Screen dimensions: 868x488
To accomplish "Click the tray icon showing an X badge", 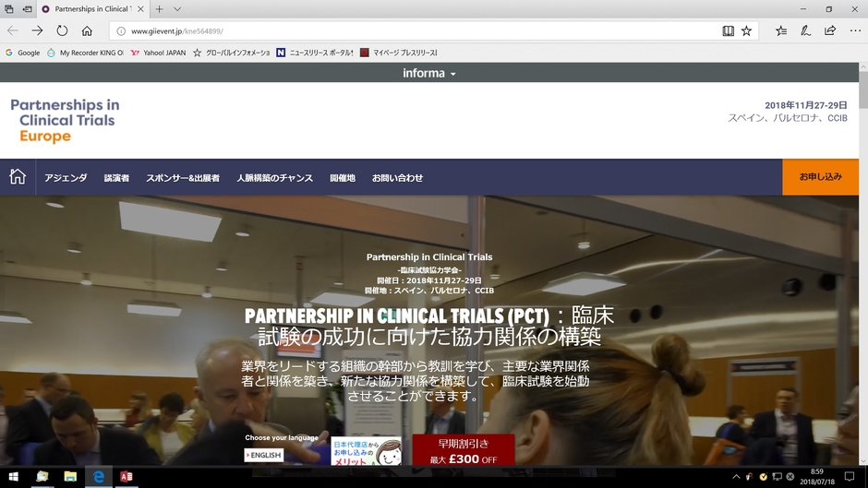I will [790, 476].
